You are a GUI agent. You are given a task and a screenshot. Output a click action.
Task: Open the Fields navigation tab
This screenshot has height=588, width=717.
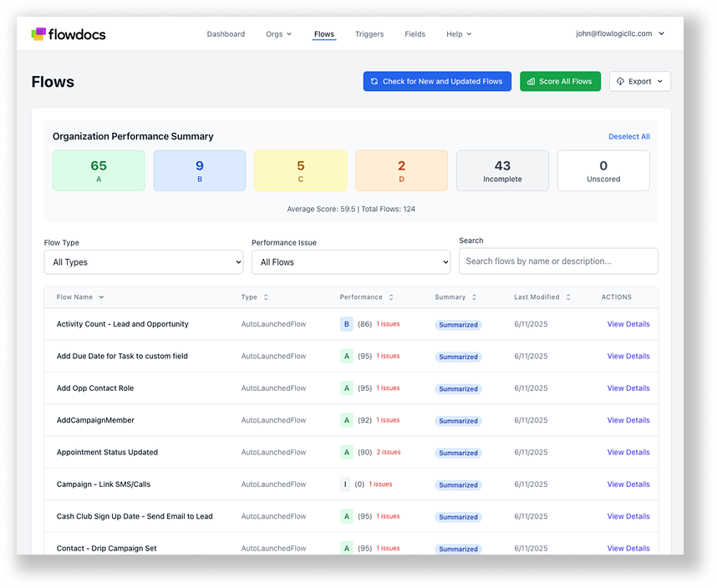[x=414, y=33]
